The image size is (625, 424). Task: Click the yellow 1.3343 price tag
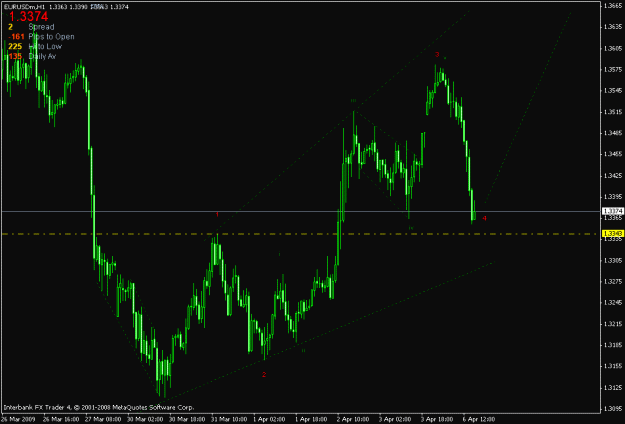coord(611,234)
